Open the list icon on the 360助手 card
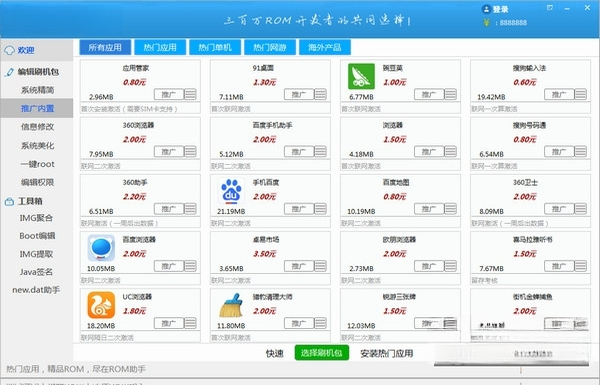The height and width of the screenshot is (385, 600). tap(190, 209)
